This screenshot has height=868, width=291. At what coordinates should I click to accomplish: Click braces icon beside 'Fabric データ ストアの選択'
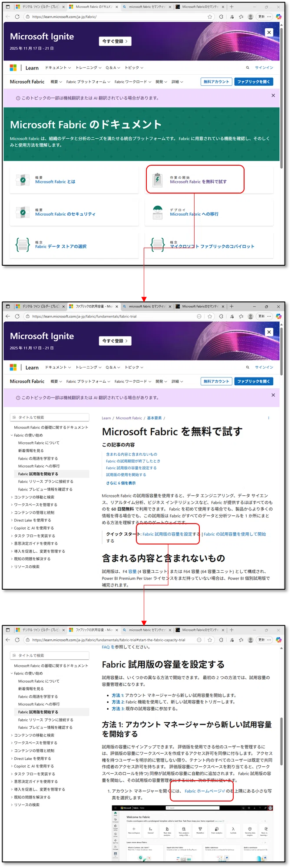click(23, 244)
